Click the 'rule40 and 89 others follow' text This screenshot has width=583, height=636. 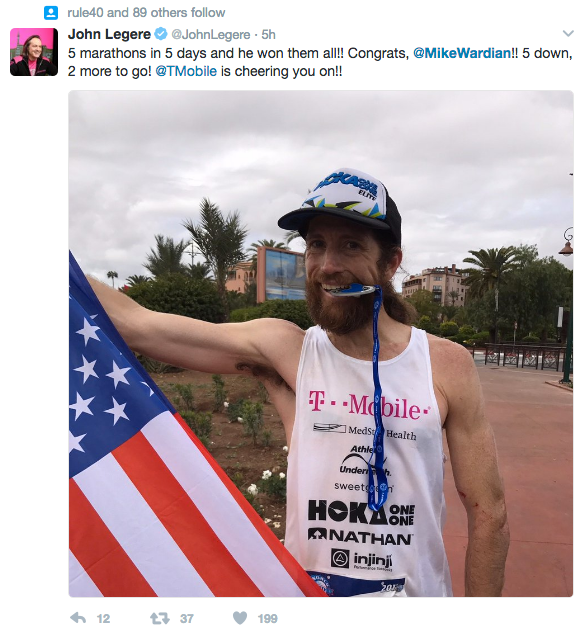pos(146,13)
